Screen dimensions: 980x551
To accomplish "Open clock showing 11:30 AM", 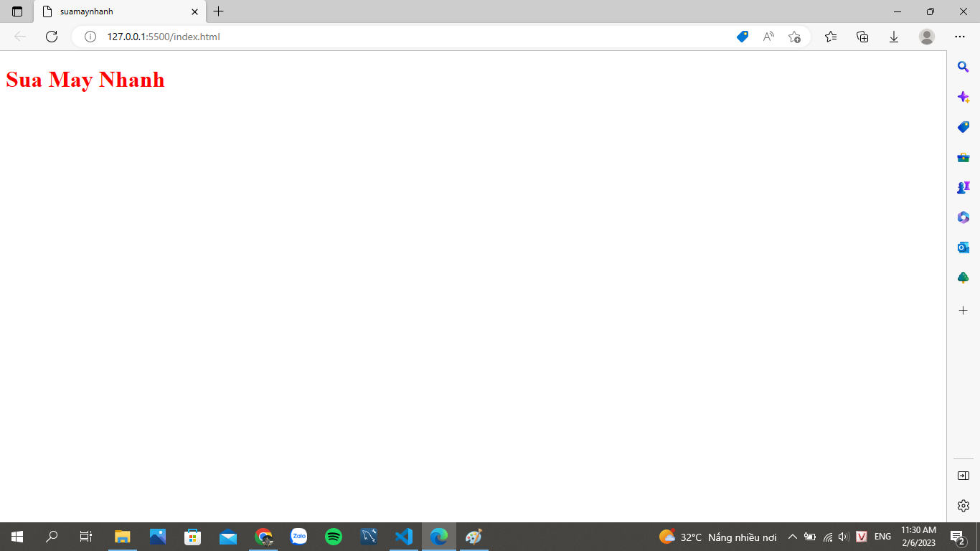I will pyautogui.click(x=918, y=537).
